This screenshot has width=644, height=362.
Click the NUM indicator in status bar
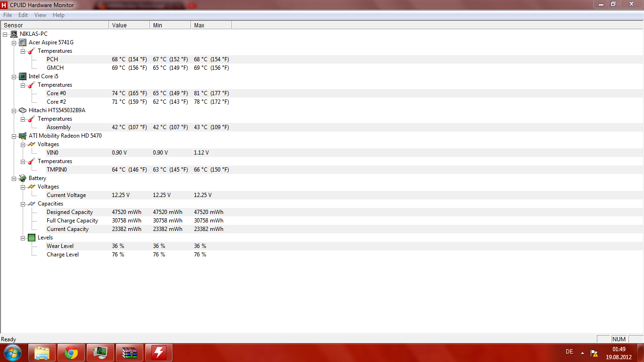point(619,339)
